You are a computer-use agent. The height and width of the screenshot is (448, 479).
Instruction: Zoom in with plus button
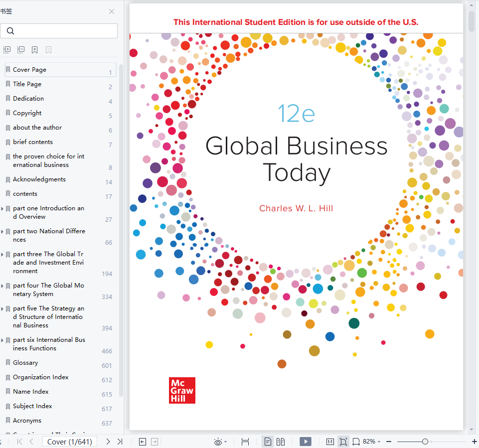click(x=474, y=442)
